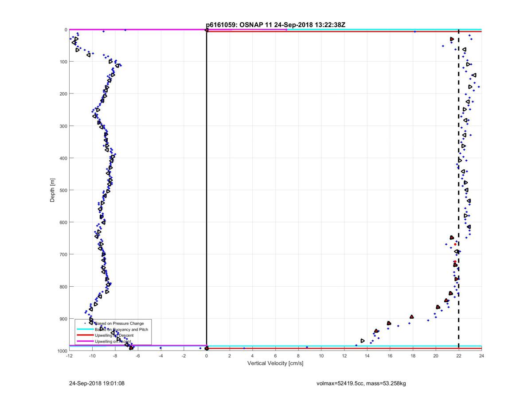Click the depth axis tick label "700"
532x394 pixels.
(63, 254)
